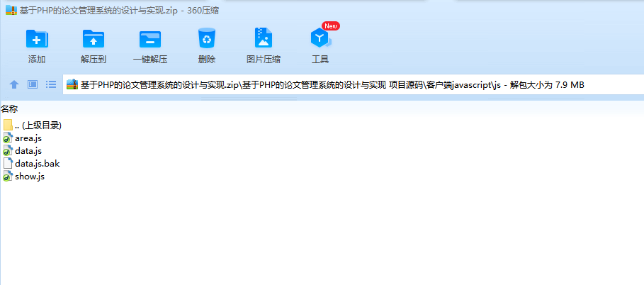Click the archive path address bar
The height and width of the screenshot is (285, 644).
(354, 84)
